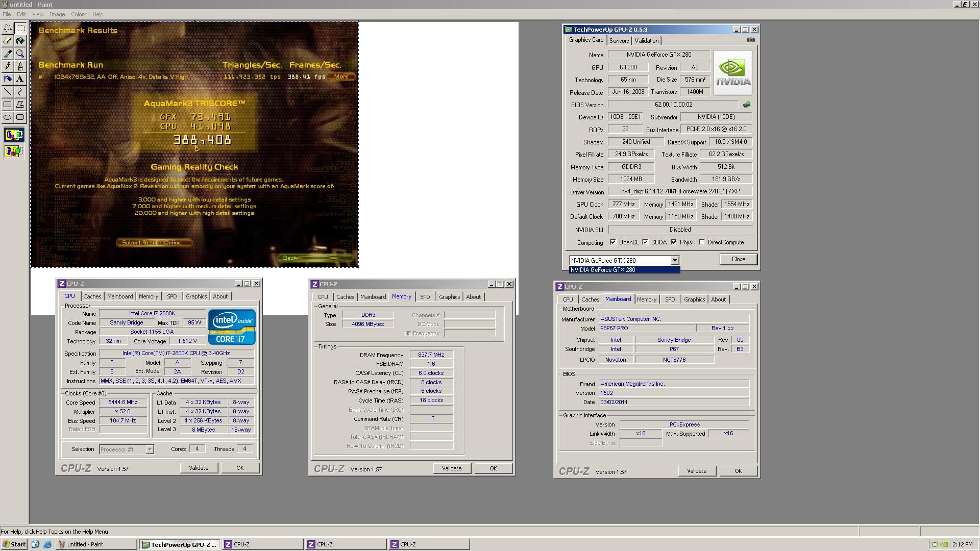The image size is (980, 551).
Task: Click the DRAM Frequency value 837.7 MHz
Action: coord(431,355)
